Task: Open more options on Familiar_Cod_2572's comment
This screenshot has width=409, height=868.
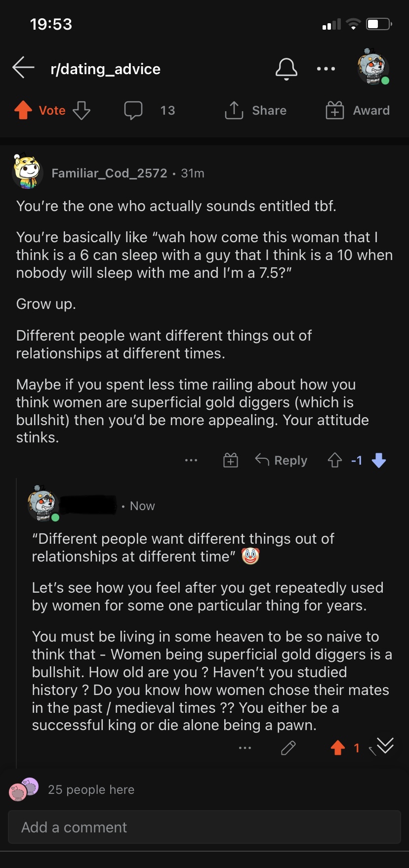Action: click(191, 460)
